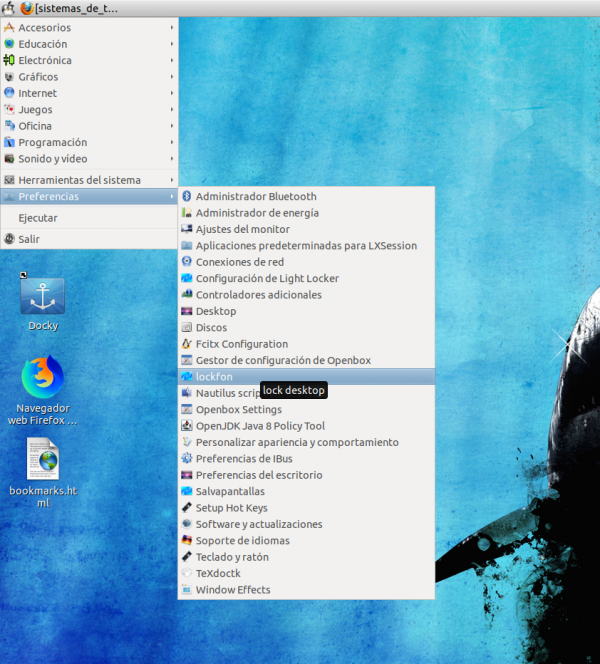This screenshot has height=664, width=600.
Task: Click the icon beside Setup Hot Keys
Action: tap(186, 507)
